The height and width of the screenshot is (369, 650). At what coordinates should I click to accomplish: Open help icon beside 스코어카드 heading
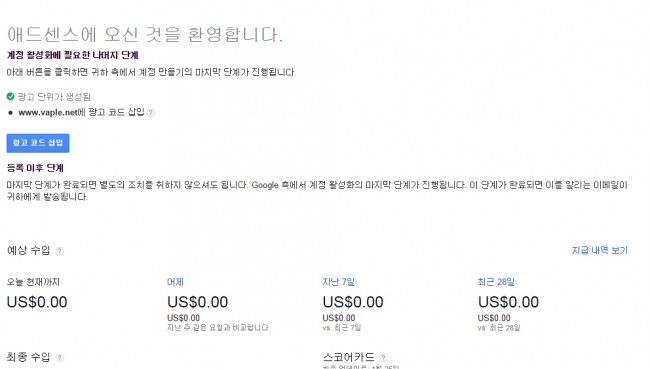[x=383, y=357]
